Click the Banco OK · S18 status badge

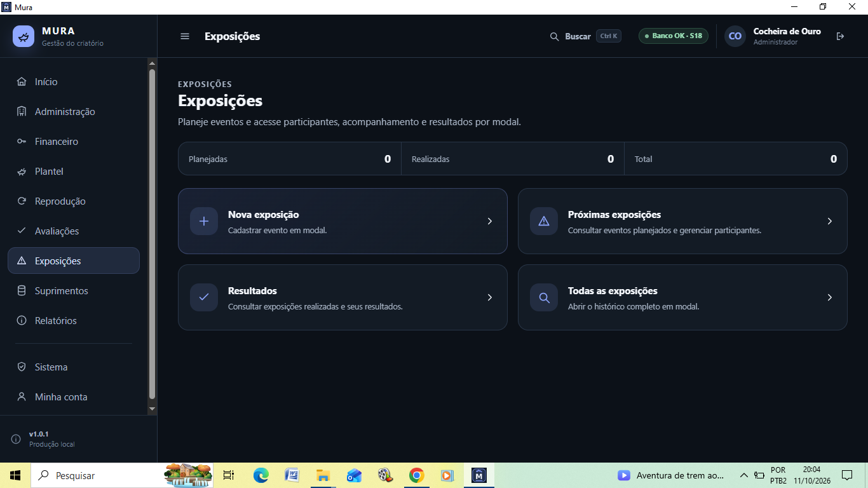coord(674,36)
